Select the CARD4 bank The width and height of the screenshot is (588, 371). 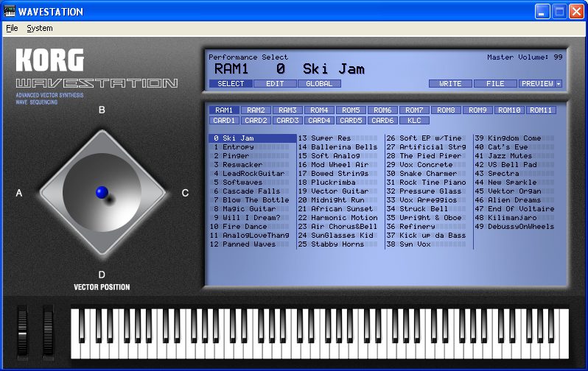(319, 121)
